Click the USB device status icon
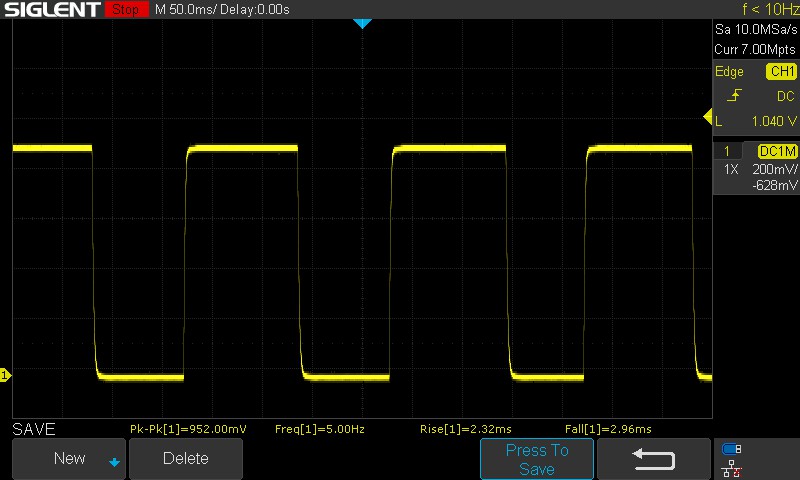This screenshot has height=480, width=800. tap(732, 449)
